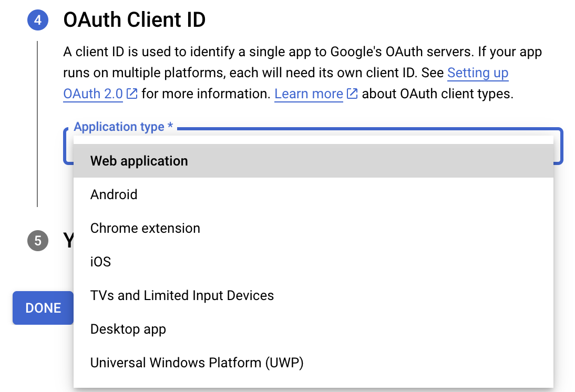The height and width of the screenshot is (392, 575).
Task: Click the OAuth Client ID heading
Action: pos(135,20)
